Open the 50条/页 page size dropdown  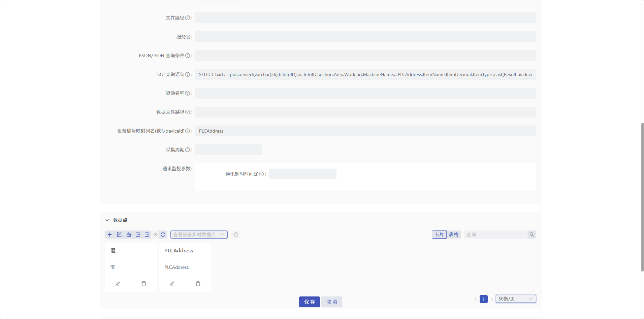[x=516, y=299]
